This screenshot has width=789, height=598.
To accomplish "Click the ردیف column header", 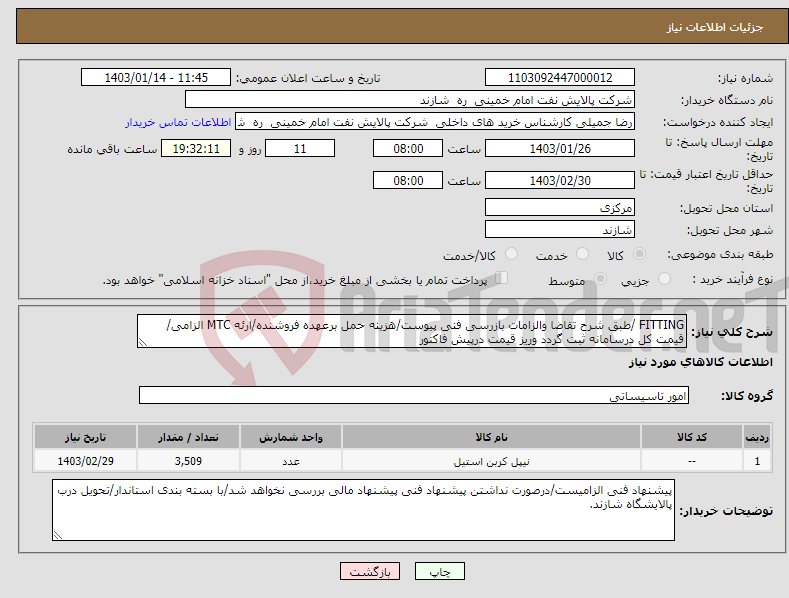I will point(757,437).
